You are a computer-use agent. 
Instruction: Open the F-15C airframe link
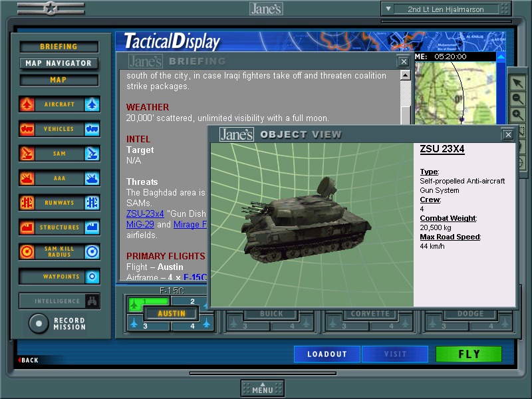195,277
